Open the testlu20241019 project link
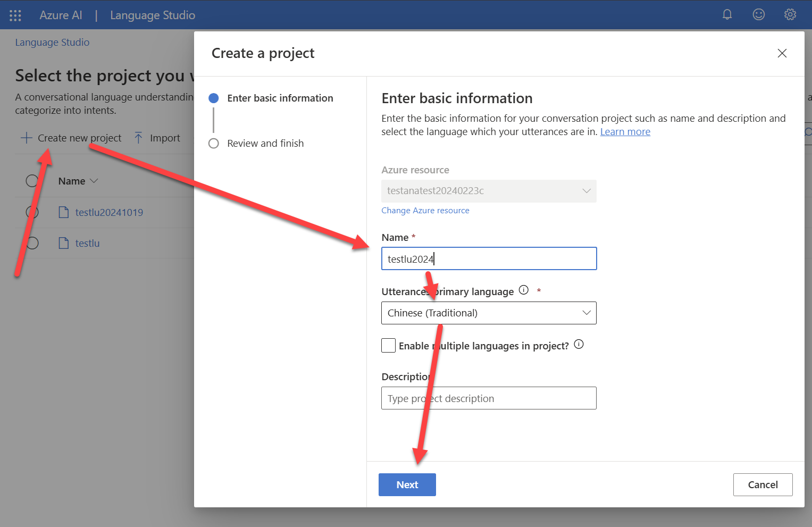812x527 pixels. (x=109, y=212)
